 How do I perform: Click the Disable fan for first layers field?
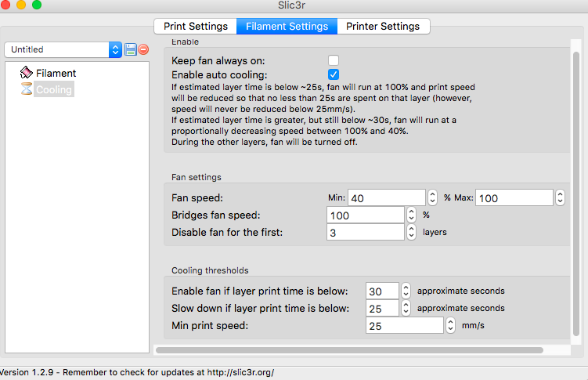(366, 232)
